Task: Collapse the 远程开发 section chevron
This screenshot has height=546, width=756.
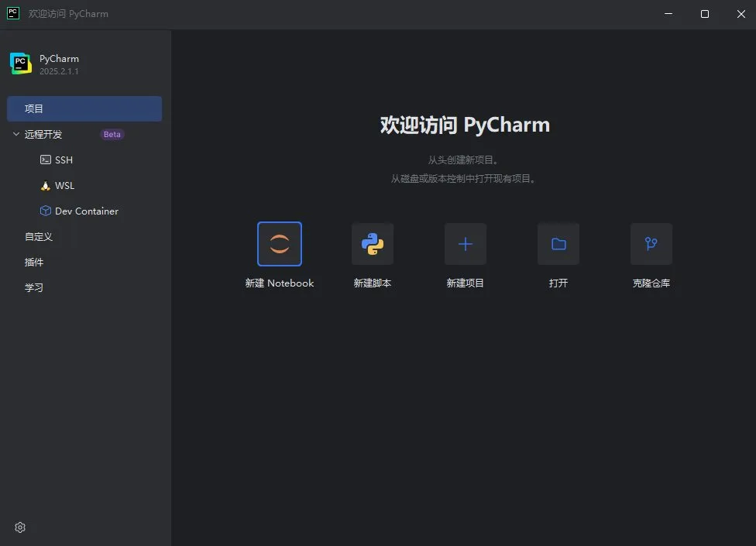Action: (x=16, y=134)
